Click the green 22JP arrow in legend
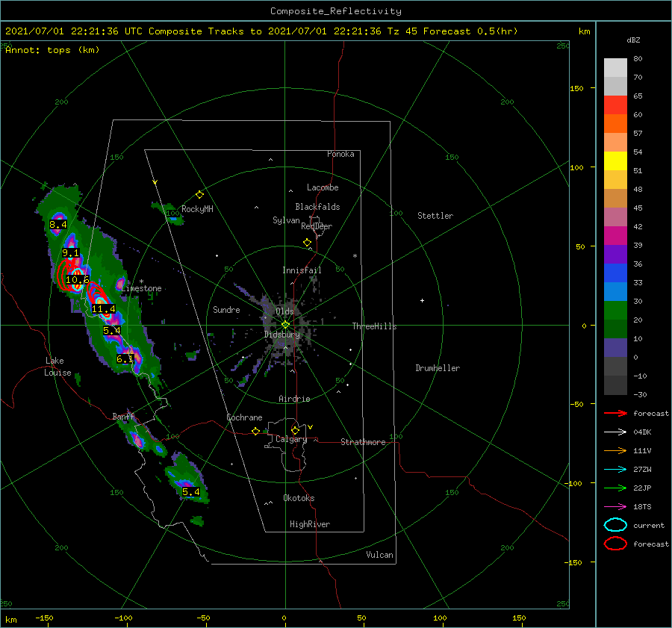 tap(615, 488)
